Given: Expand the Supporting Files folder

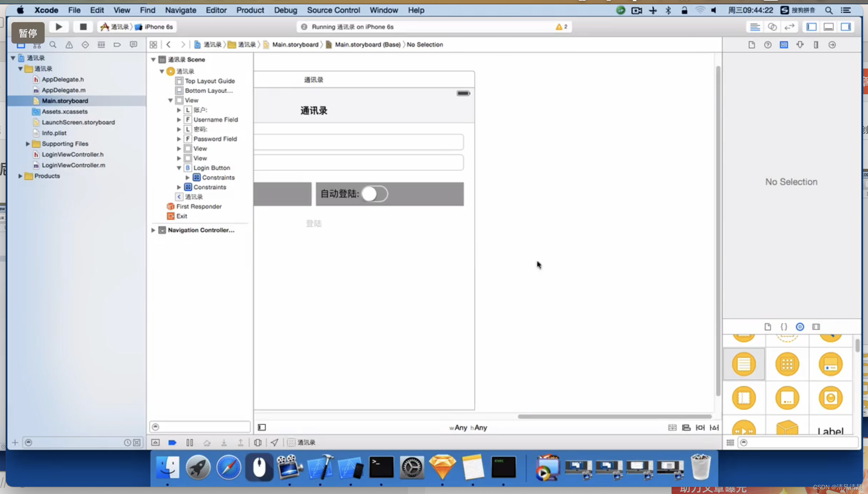Looking at the screenshot, I should 28,144.
